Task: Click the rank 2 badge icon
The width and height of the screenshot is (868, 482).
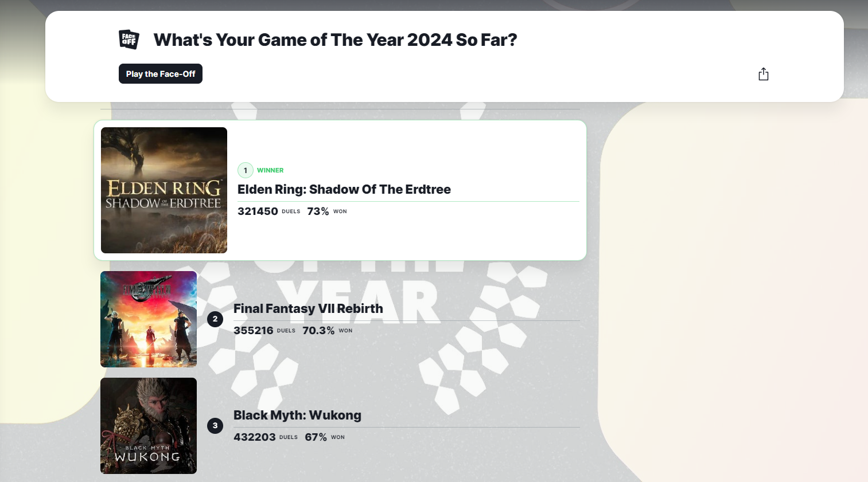Action: (215, 319)
